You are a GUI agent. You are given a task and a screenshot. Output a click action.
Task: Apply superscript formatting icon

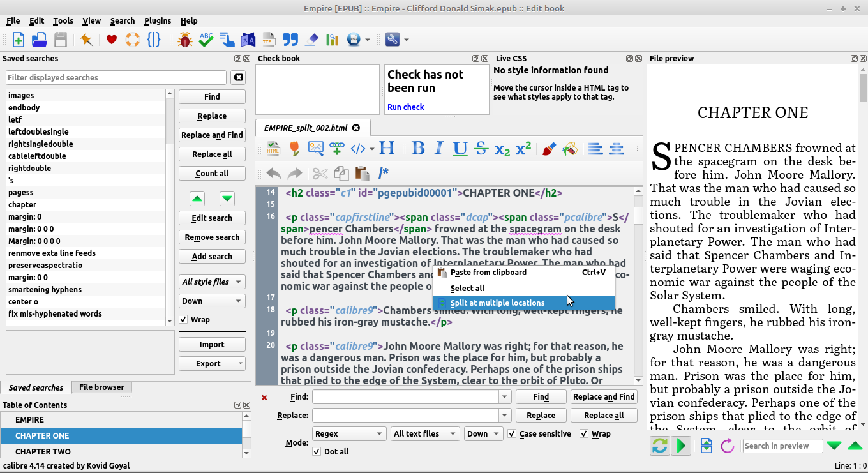tap(523, 149)
